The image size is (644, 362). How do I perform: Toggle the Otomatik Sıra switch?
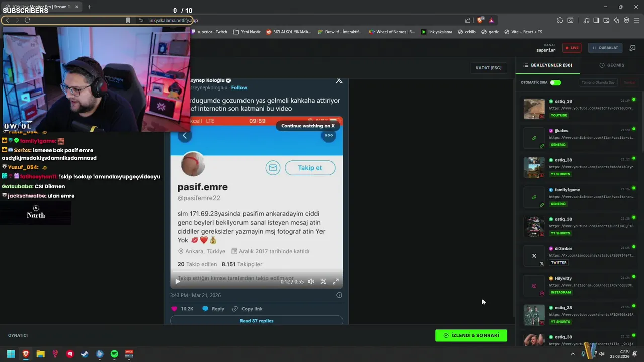click(x=555, y=82)
